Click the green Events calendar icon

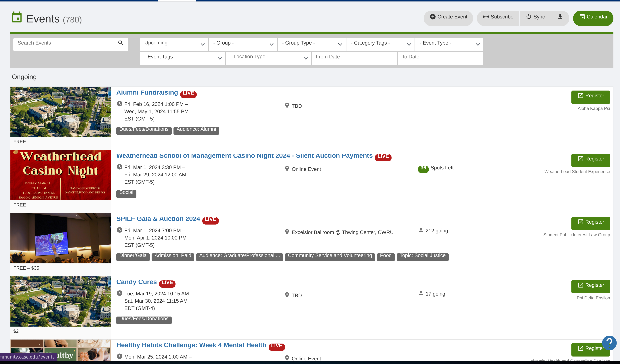17,18
